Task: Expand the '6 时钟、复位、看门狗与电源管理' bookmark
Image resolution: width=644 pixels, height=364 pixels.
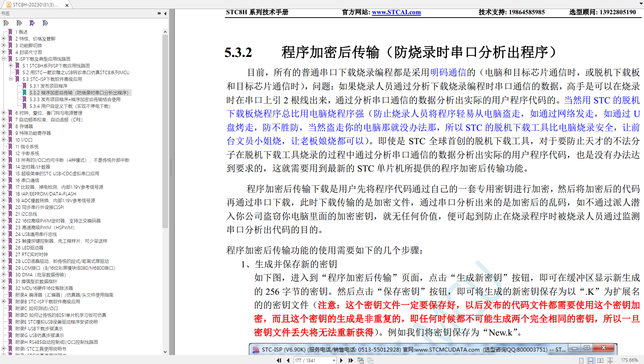Action: pyautogui.click(x=4, y=113)
